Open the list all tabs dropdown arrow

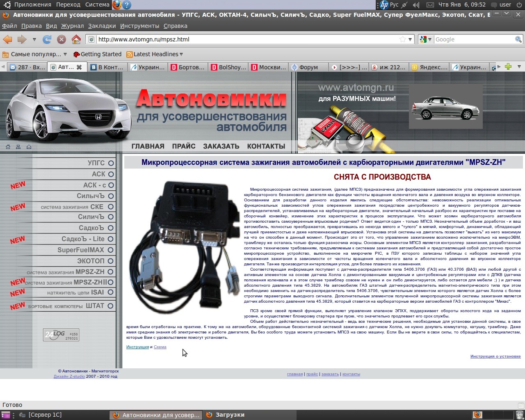coord(519,66)
